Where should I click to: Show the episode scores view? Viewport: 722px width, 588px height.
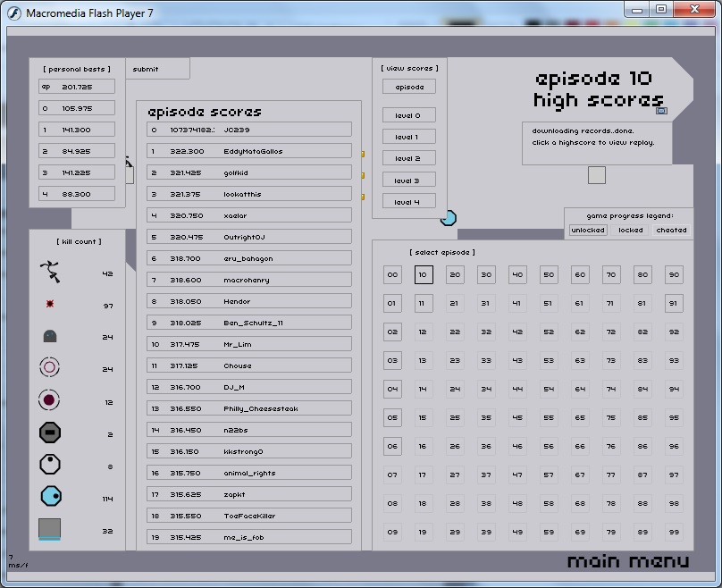(x=408, y=87)
